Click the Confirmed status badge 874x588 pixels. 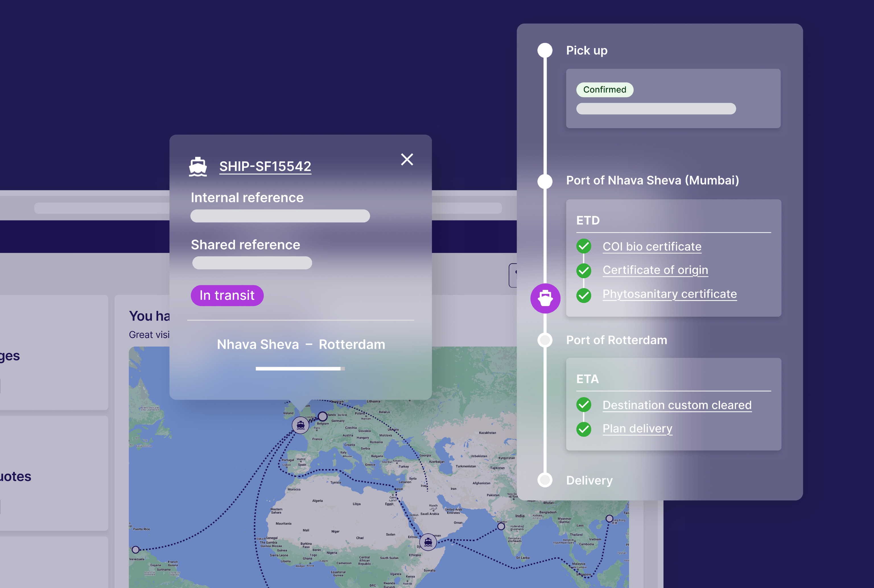(605, 90)
